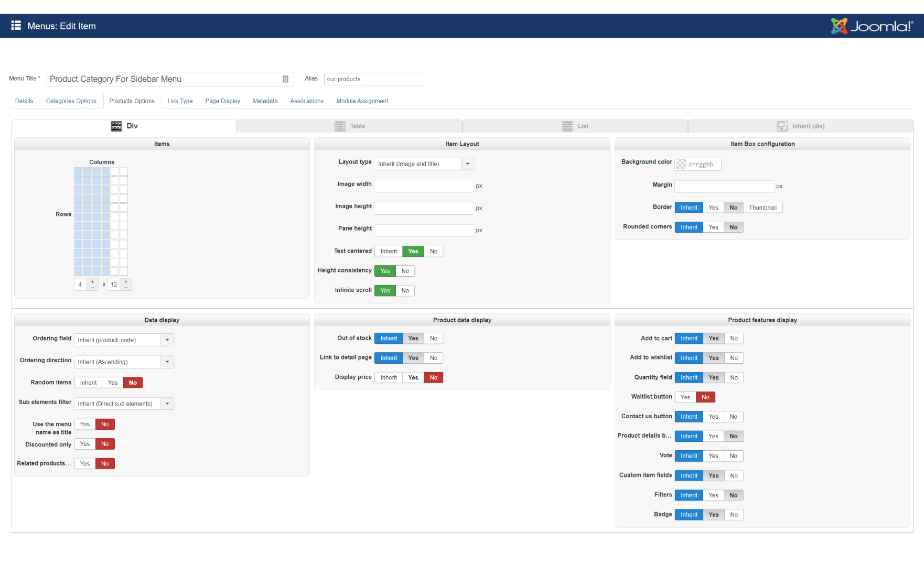Set Product details button to Yes
This screenshot has width=924, height=566.
point(714,437)
